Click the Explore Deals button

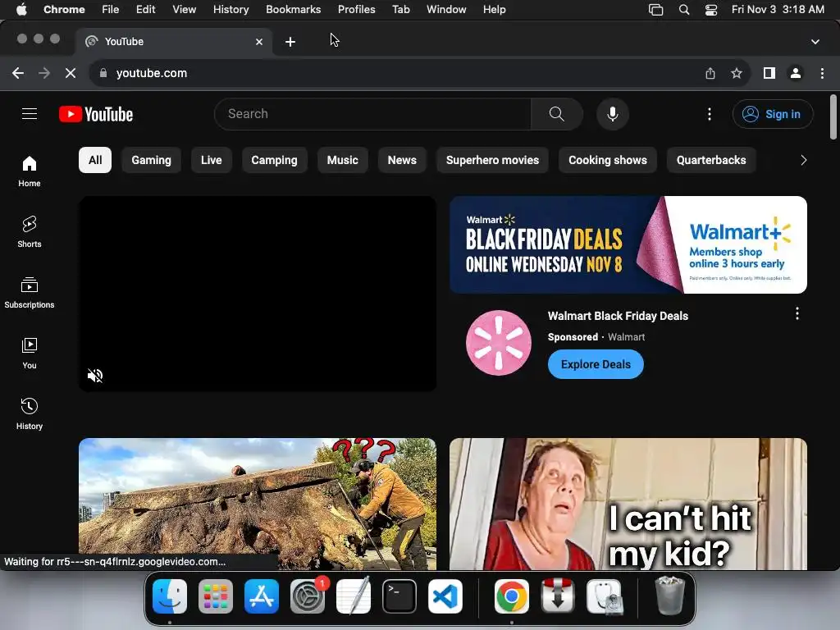(596, 364)
